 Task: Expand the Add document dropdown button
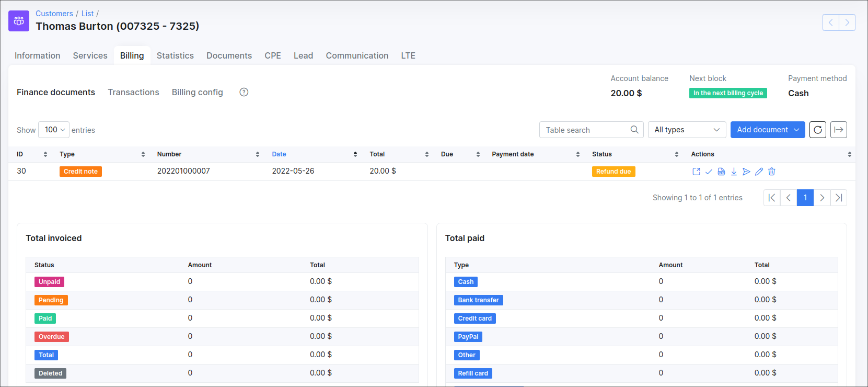click(767, 130)
